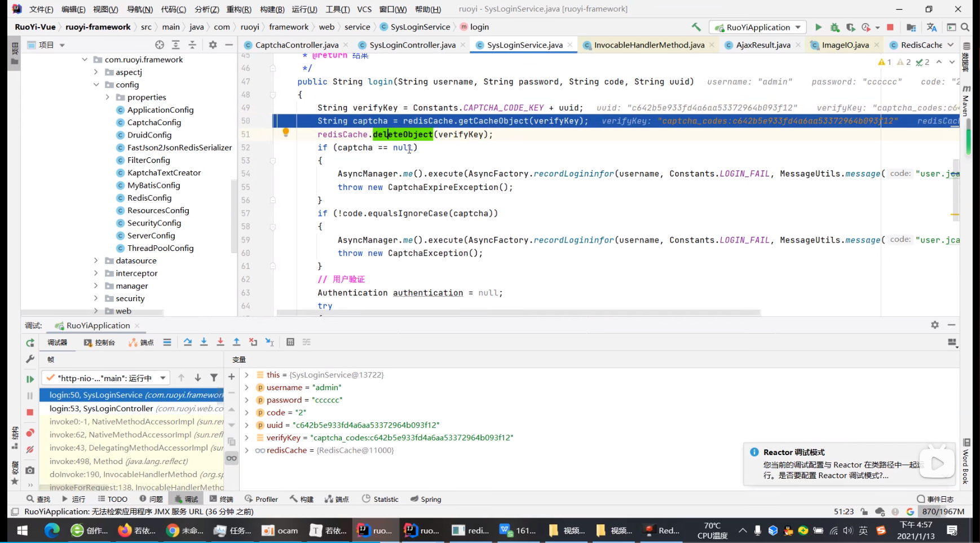Image resolution: width=980 pixels, height=543 pixels.
Task: Expand the aspectj package
Action: (96, 72)
